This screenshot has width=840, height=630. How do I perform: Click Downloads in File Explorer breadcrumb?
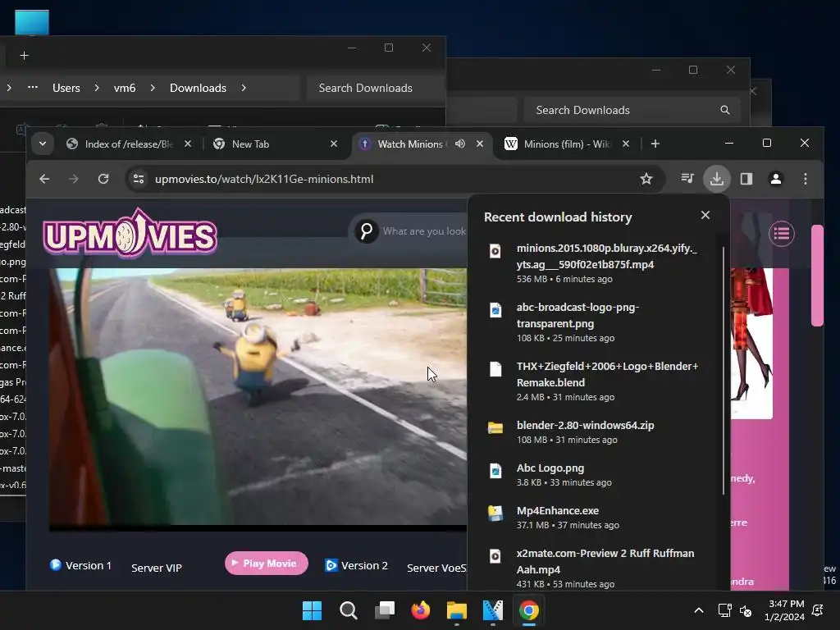[x=198, y=88]
